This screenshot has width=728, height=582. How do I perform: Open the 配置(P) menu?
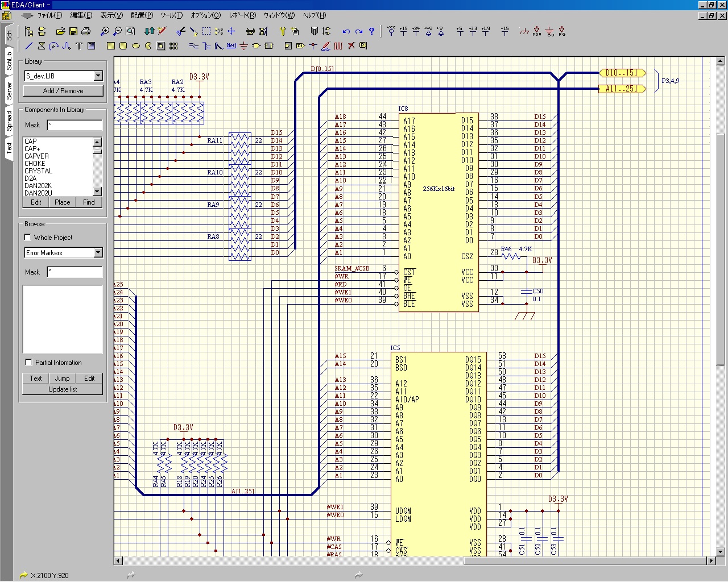[x=142, y=15]
